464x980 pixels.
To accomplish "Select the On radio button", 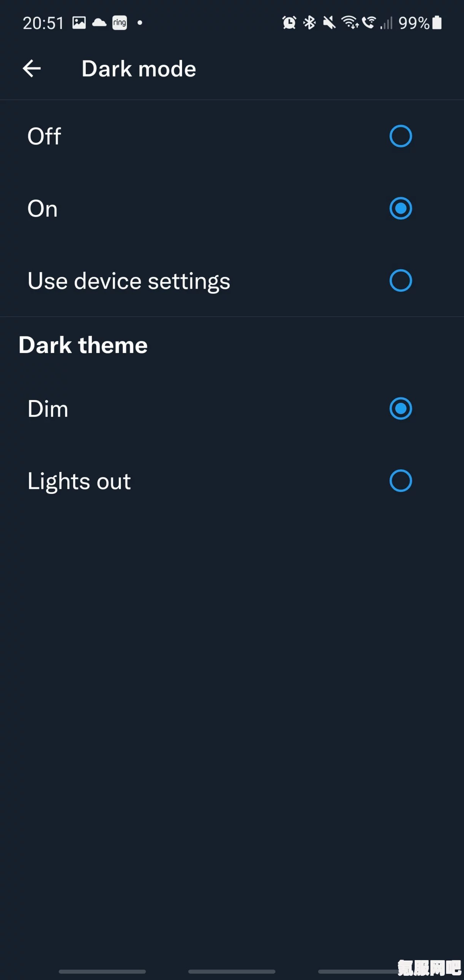I will coord(401,208).
